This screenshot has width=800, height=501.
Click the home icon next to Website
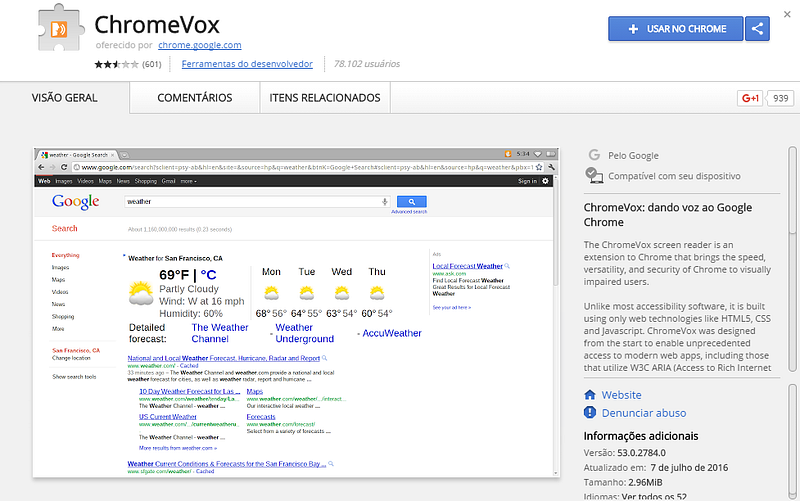click(x=590, y=394)
